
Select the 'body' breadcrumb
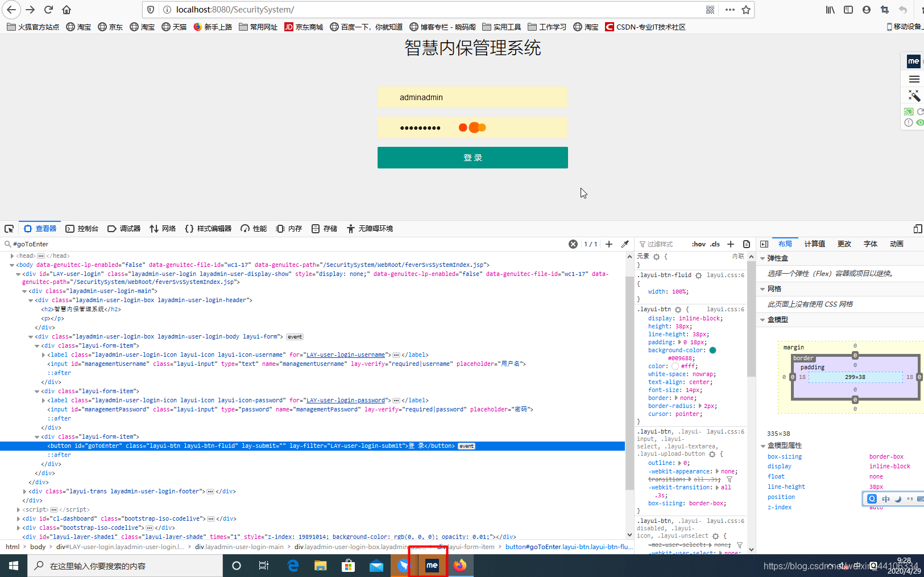click(x=38, y=547)
